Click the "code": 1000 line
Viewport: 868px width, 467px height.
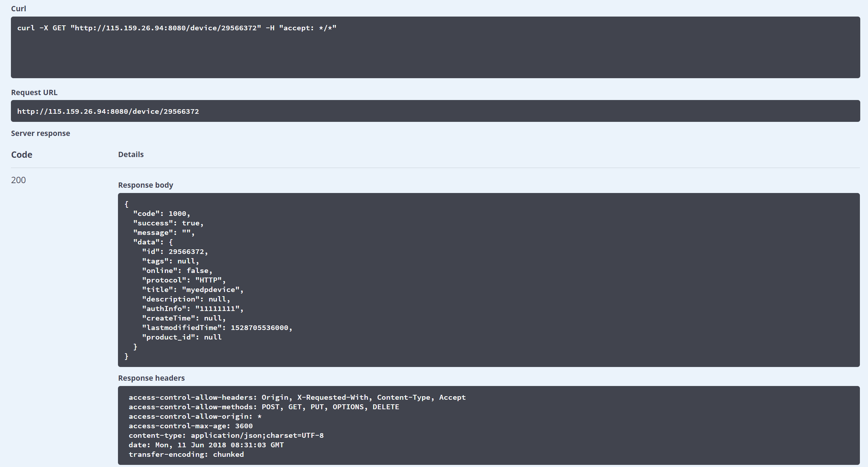click(x=161, y=213)
